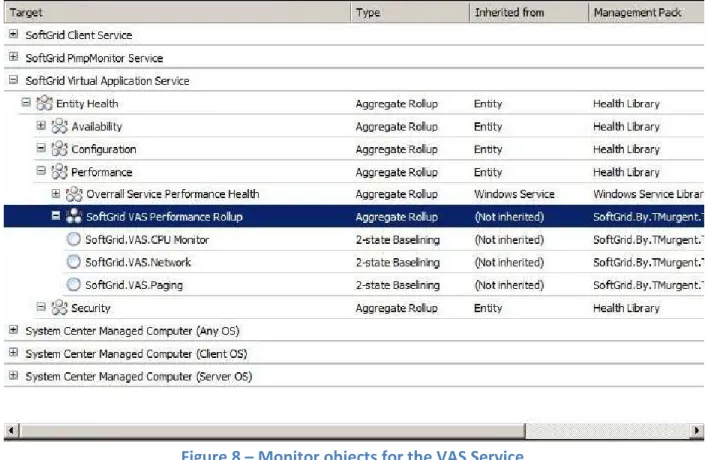Expand SoftGrid Client Service node
The width and height of the screenshot is (708, 460).
14,34
